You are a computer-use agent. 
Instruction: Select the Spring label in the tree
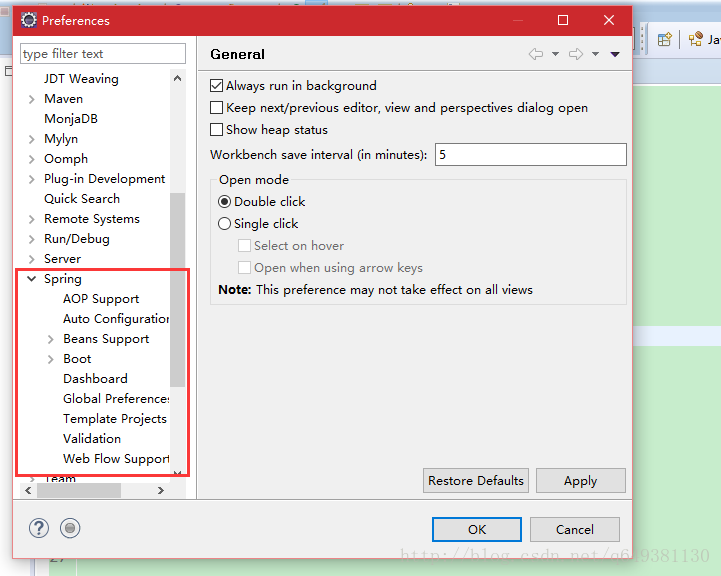63,279
